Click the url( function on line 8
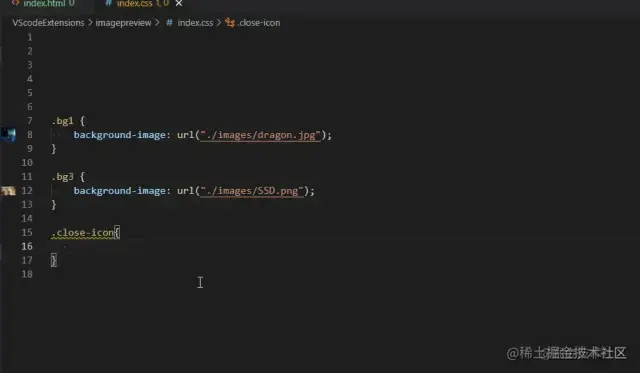 tap(188, 135)
